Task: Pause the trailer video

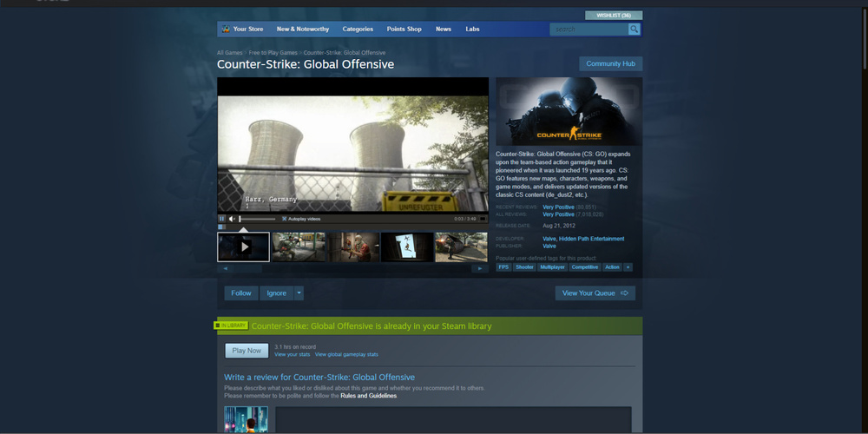Action: tap(222, 219)
